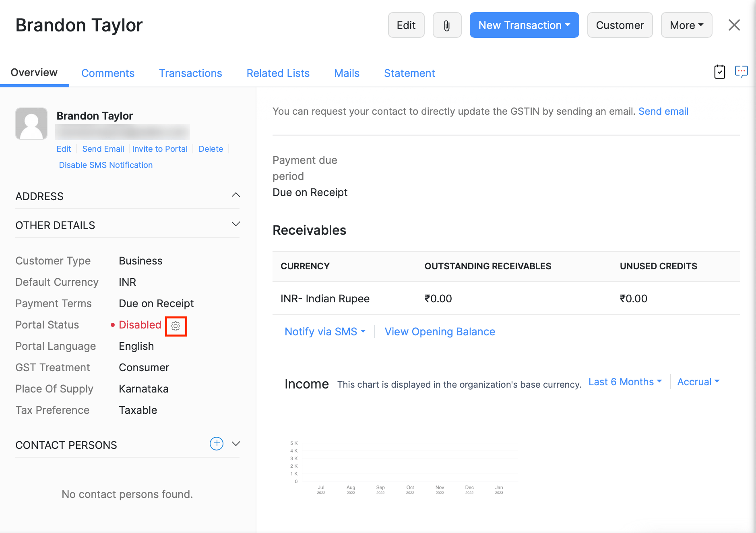Expand the Other Details chevron

point(236,224)
